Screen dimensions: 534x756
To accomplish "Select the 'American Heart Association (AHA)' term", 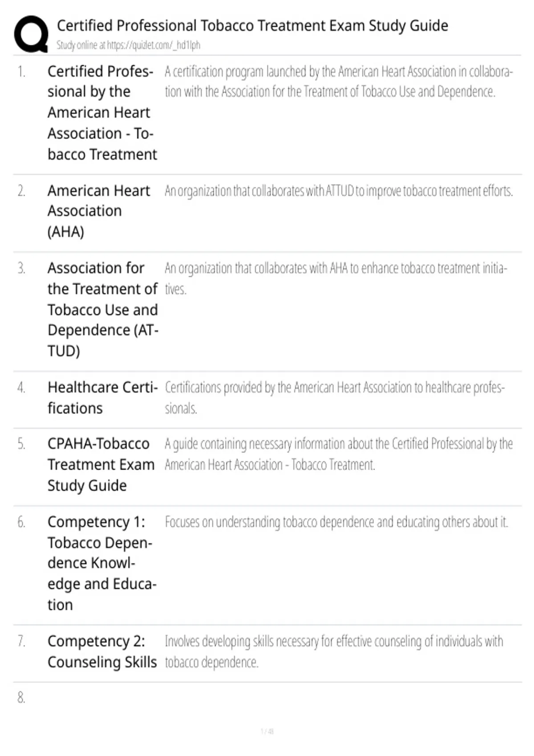I will coord(99,211).
